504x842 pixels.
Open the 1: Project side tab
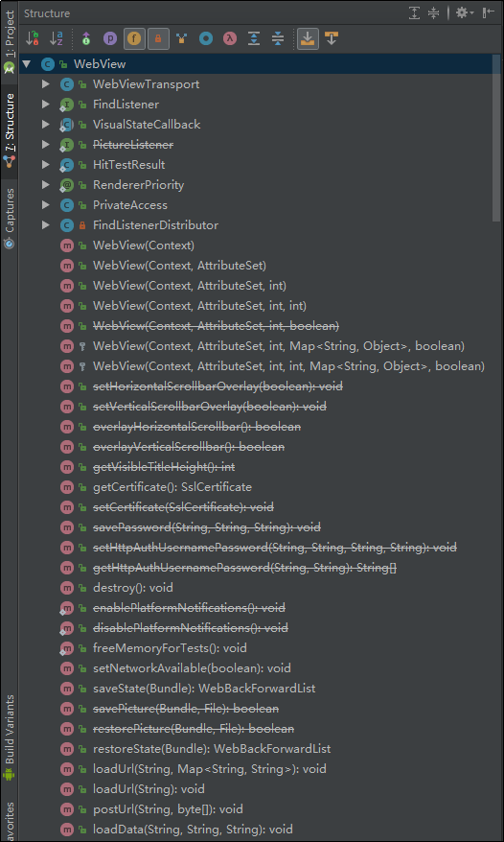10,40
